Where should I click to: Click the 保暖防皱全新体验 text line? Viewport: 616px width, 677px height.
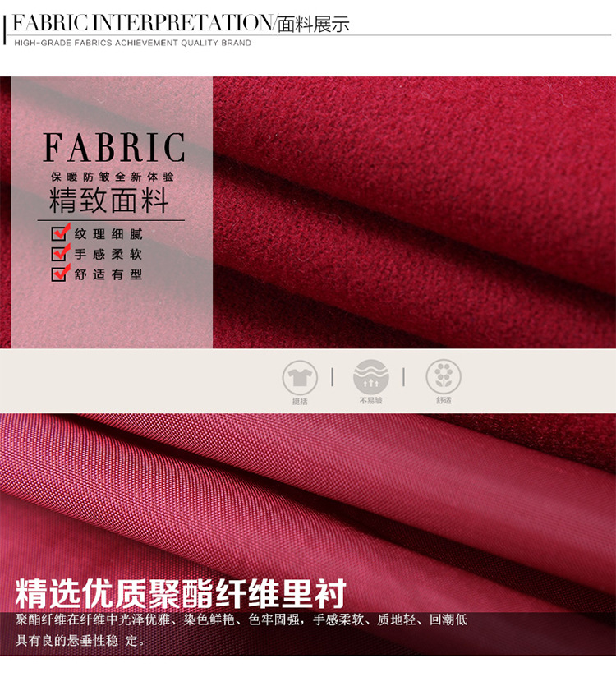113,177
